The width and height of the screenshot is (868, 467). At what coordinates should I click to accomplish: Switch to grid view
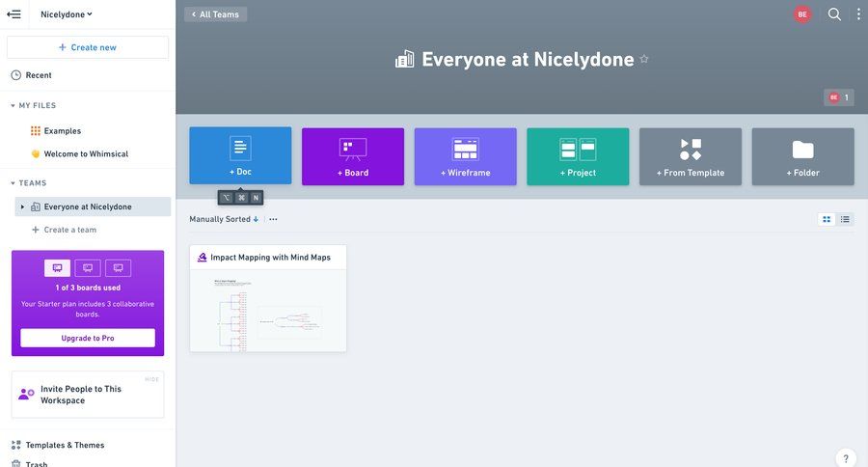click(827, 219)
